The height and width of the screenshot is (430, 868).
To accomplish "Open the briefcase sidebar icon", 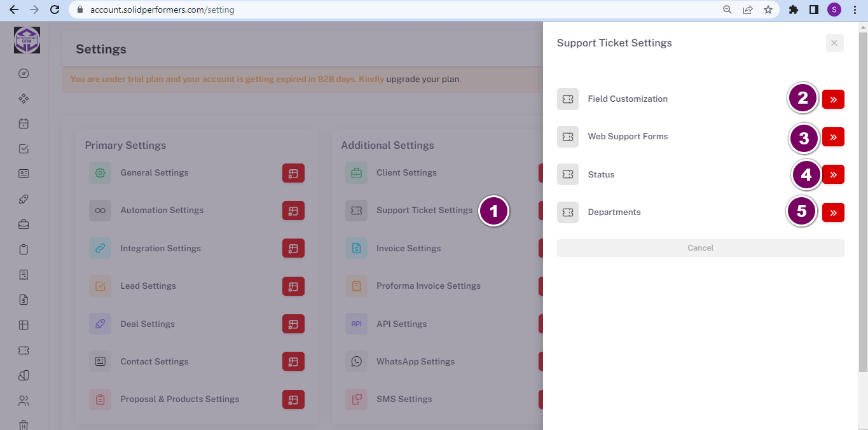I will tap(24, 224).
